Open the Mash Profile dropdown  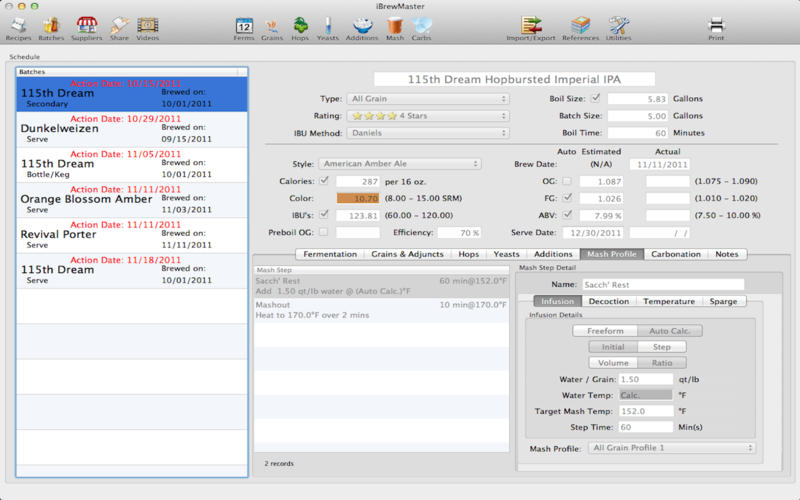pyautogui.click(x=672, y=448)
